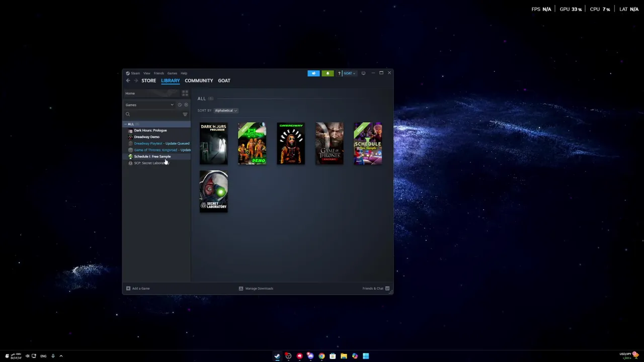644x362 pixels.
Task: Open Dreadway hooded figure cover
Action: (291, 143)
